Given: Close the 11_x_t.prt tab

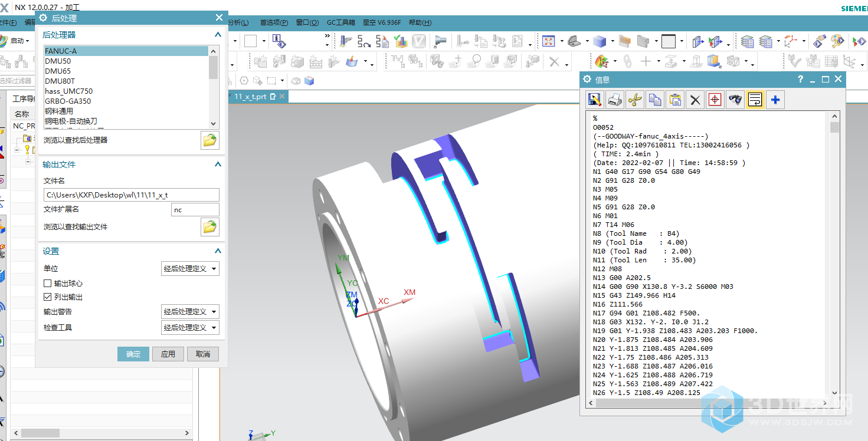Looking at the screenshot, I should tap(282, 96).
